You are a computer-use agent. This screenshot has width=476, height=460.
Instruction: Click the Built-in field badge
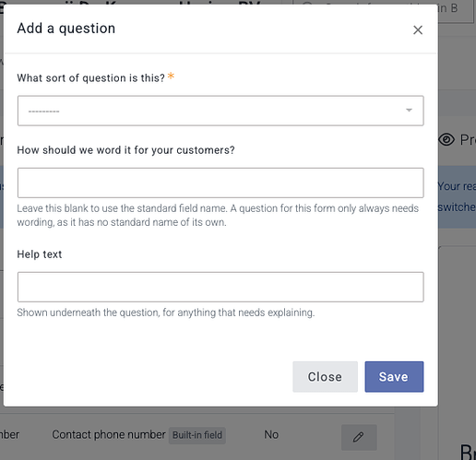coord(197,435)
